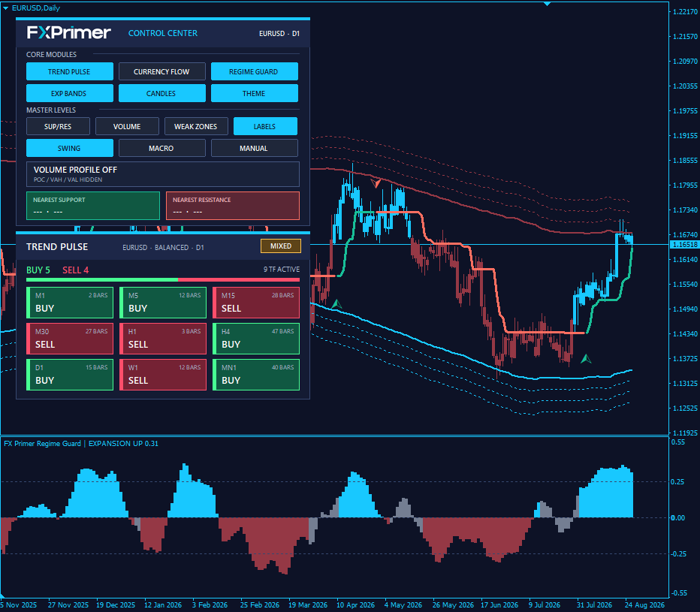
Task: Click the chart shift marker triangle at top
Action: [x=547, y=4]
